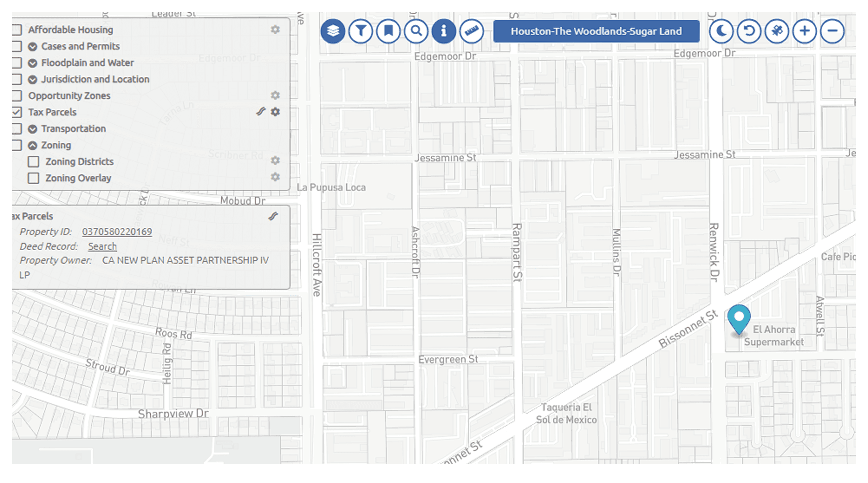
Task: Uncheck the Tax Parcels layer checkbox
Action: point(17,112)
